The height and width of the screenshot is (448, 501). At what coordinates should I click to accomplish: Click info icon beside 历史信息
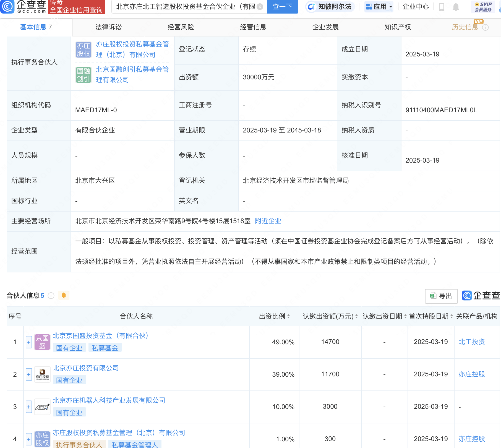pos(486,27)
